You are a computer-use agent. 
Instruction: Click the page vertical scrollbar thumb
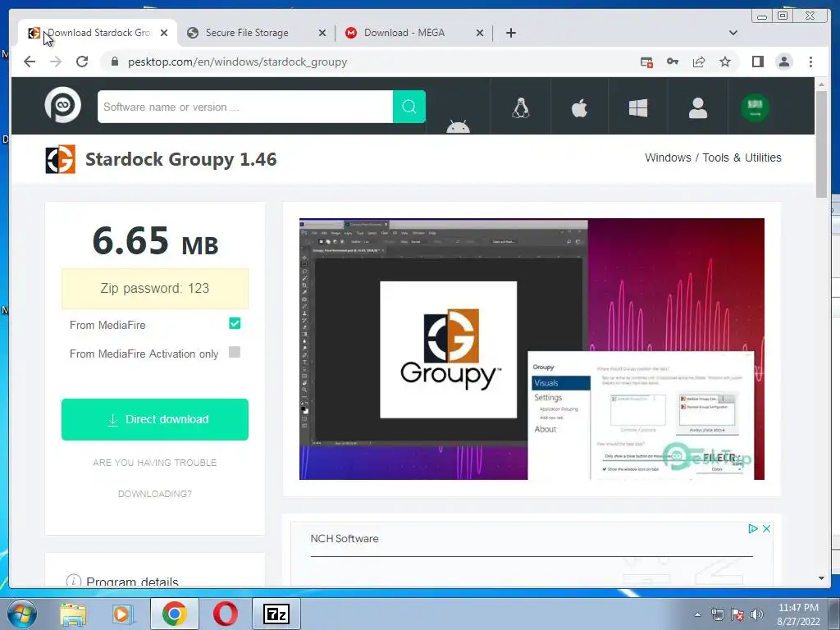pyautogui.click(x=821, y=144)
